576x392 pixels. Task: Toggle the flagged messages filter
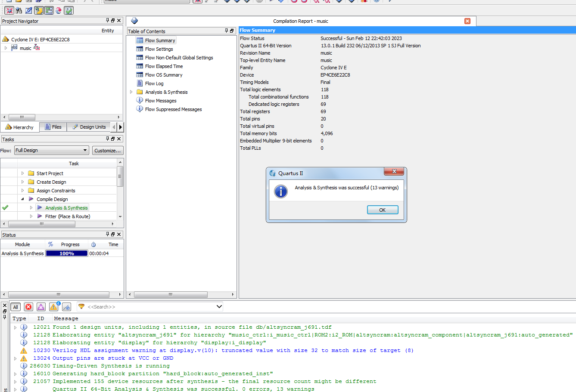point(66,307)
